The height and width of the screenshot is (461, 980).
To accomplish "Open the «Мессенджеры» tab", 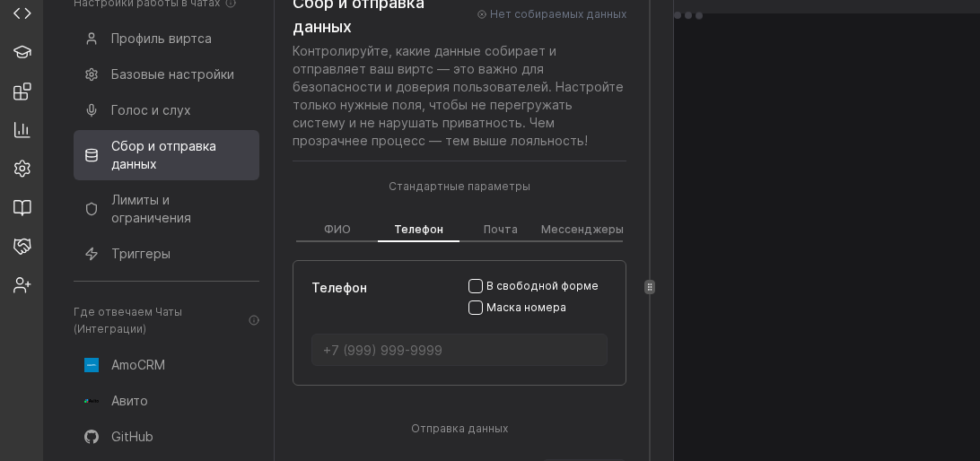I will pos(582,230).
